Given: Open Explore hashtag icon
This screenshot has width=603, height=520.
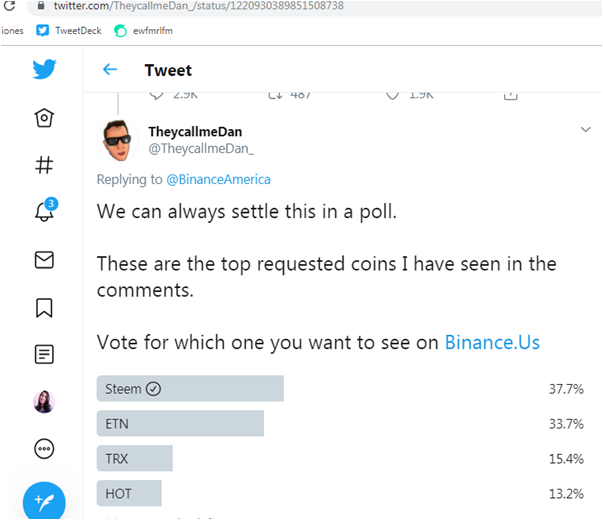Looking at the screenshot, I should pos(44,165).
